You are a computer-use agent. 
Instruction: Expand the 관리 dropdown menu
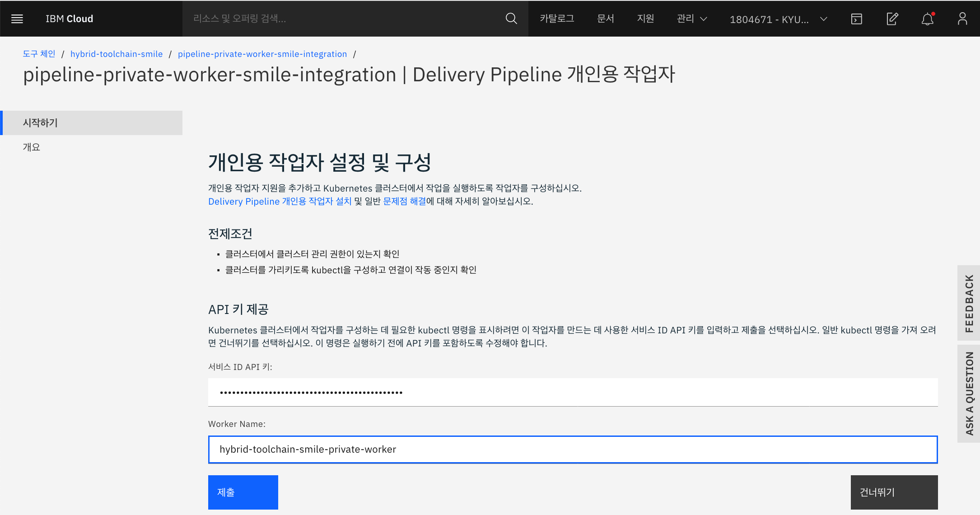(x=691, y=19)
